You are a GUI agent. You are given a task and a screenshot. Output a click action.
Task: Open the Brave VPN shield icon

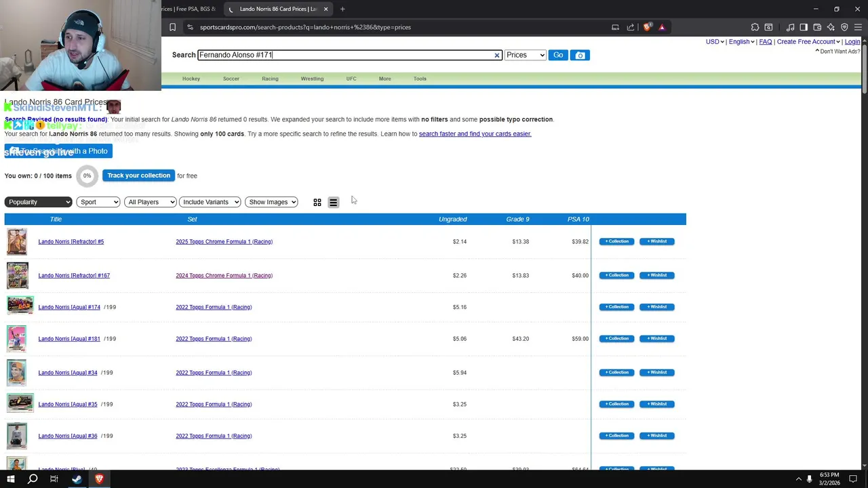tap(844, 27)
